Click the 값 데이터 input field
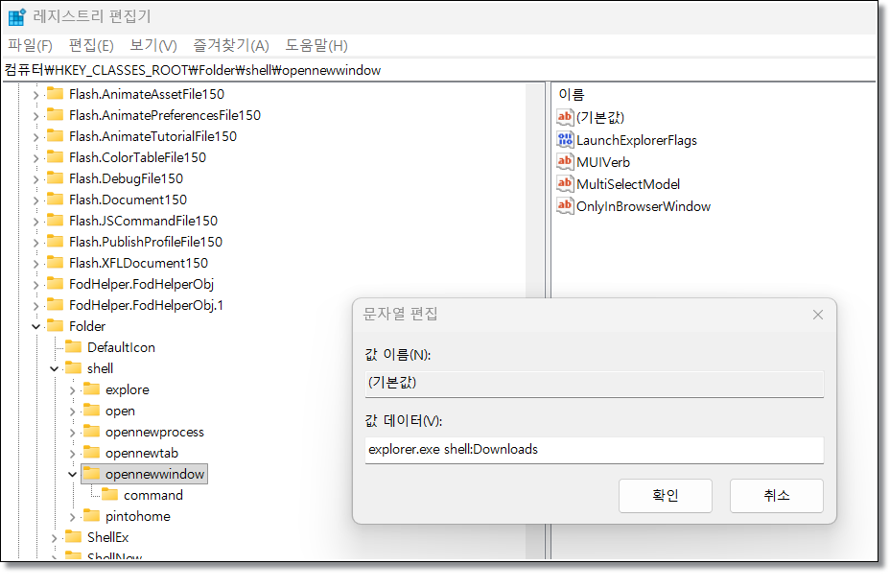This screenshot has height=588, width=890. click(595, 450)
